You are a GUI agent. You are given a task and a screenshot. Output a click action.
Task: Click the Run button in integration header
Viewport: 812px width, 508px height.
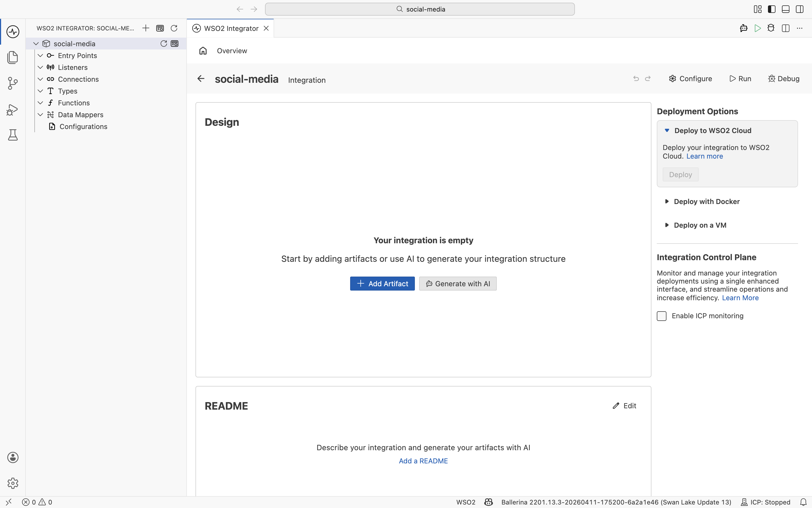(740, 78)
